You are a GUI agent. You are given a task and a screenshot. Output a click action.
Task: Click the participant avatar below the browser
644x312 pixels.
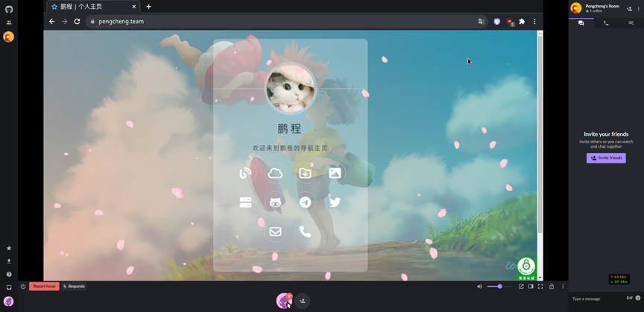click(283, 301)
